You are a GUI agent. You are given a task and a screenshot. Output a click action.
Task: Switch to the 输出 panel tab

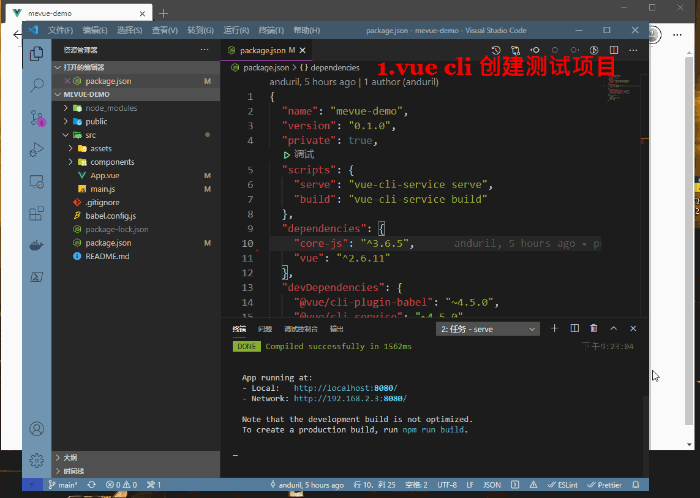coord(336,329)
